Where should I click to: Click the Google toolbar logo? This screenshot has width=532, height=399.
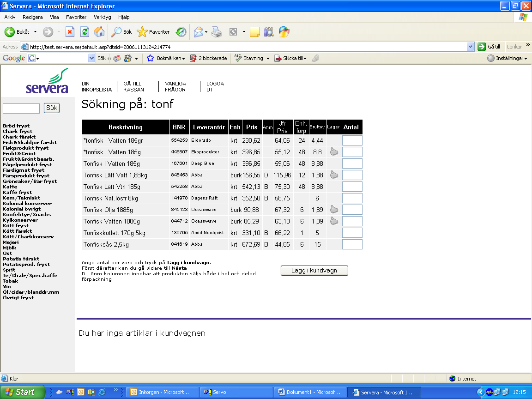pos(13,58)
